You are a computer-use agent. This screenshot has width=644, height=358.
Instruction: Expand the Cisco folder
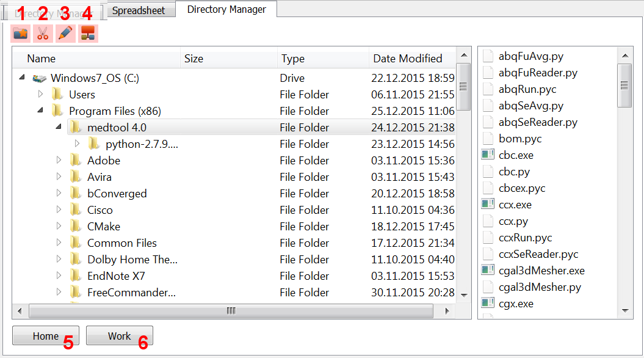tap(59, 209)
